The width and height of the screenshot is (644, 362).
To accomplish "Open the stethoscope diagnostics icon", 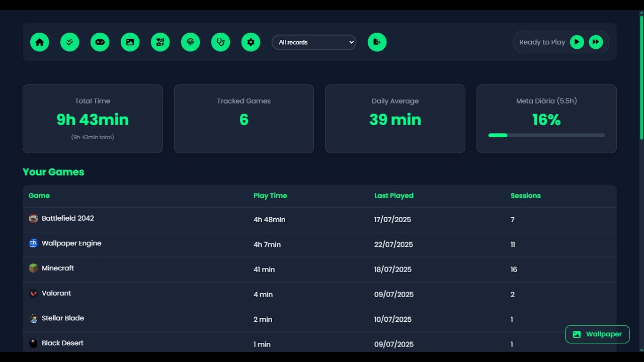I will [221, 42].
